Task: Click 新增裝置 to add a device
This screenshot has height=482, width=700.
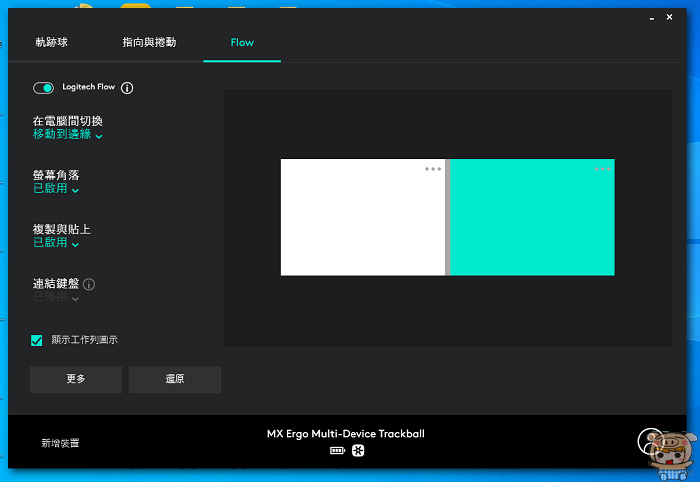Action: click(60, 442)
